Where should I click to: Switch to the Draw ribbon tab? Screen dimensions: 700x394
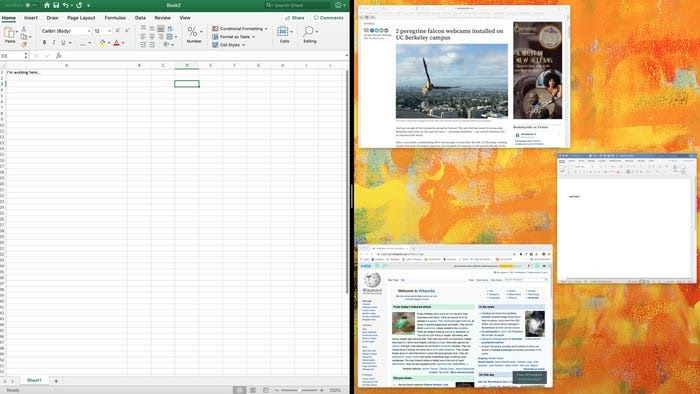(52, 18)
